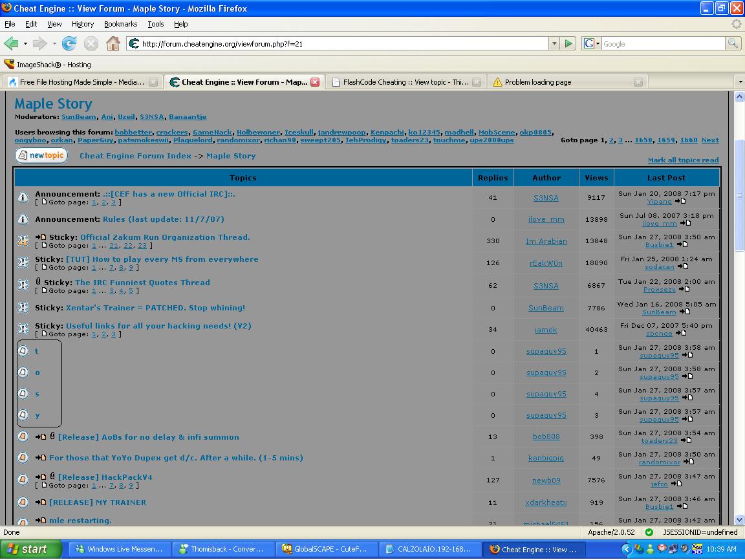Go to last post by sodacan icon
Image resolution: width=745 pixels, height=560 pixels.
[x=683, y=266]
